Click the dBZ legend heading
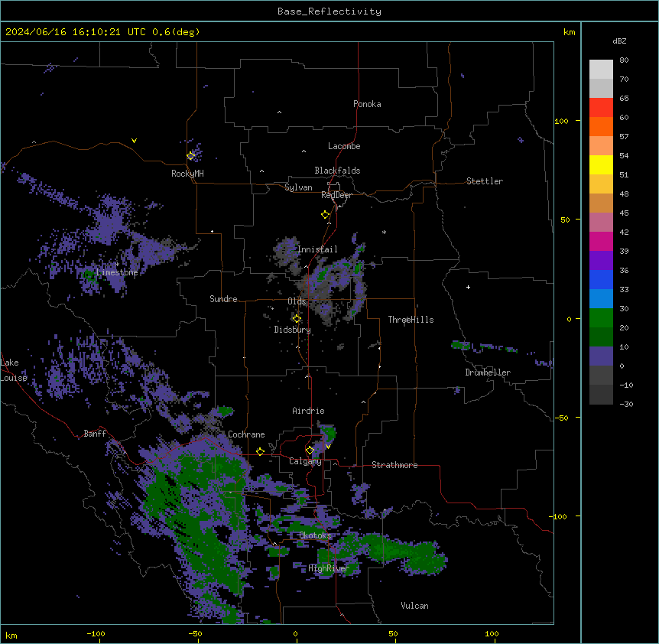This screenshot has width=659, height=644. click(619, 41)
